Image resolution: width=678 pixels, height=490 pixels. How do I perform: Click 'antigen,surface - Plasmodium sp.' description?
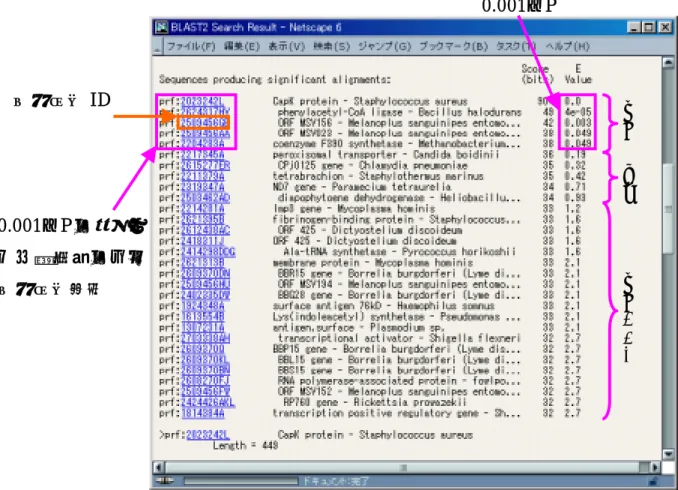pyautogui.click(x=359, y=327)
